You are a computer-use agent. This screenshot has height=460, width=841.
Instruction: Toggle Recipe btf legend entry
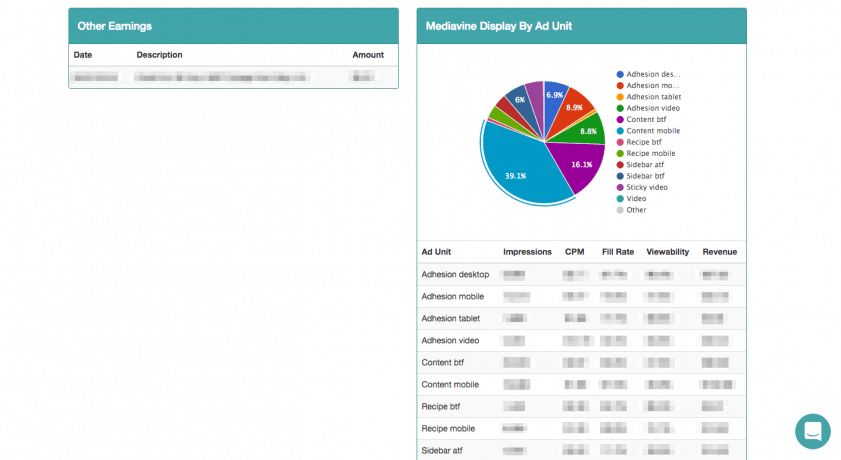tap(639, 142)
